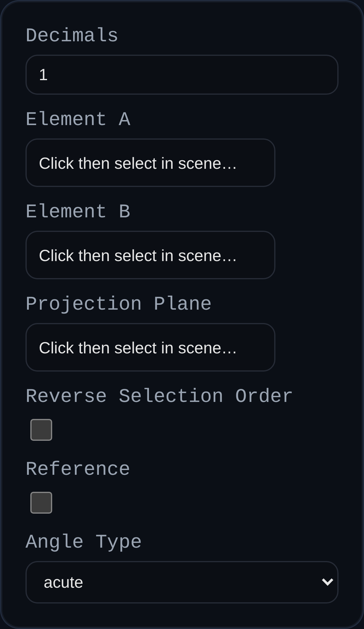Activate Element A scene selection

[151, 163]
